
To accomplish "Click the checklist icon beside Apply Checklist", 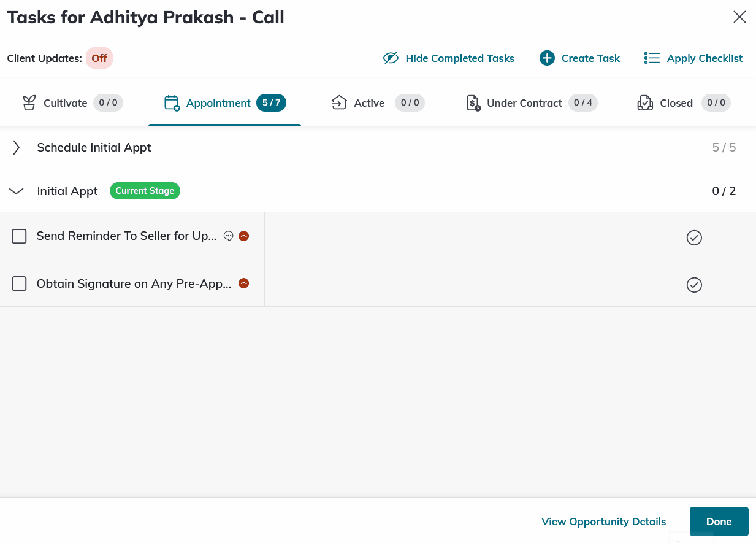I will click(652, 58).
